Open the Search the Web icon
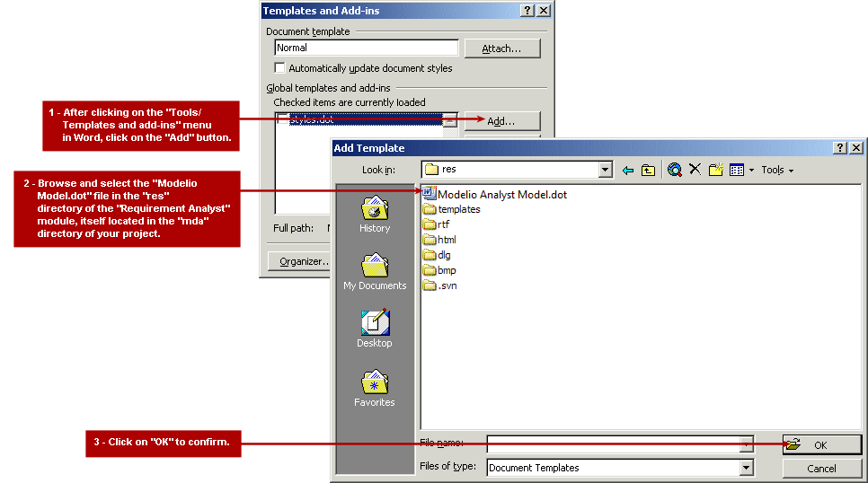Image resolution: width=868 pixels, height=483 pixels. tap(674, 170)
